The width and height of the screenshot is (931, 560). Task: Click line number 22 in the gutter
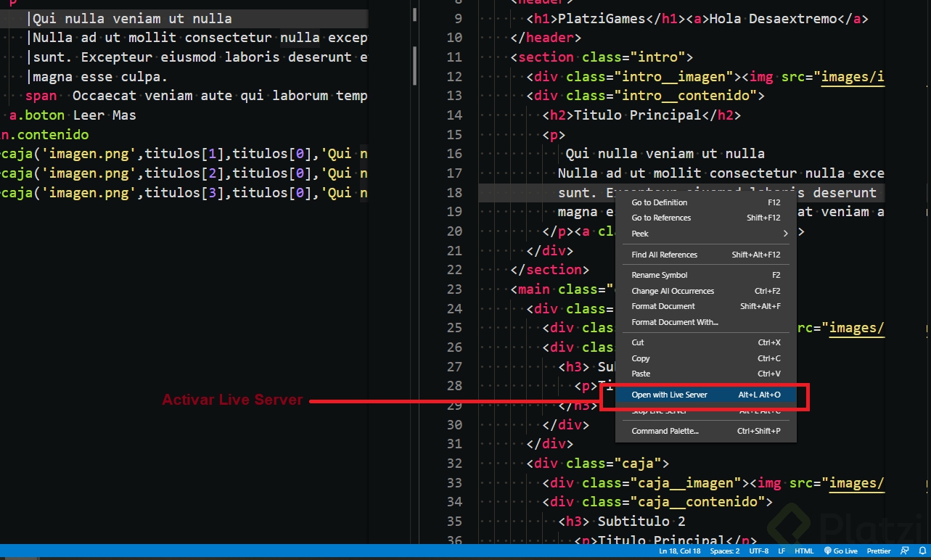454,270
